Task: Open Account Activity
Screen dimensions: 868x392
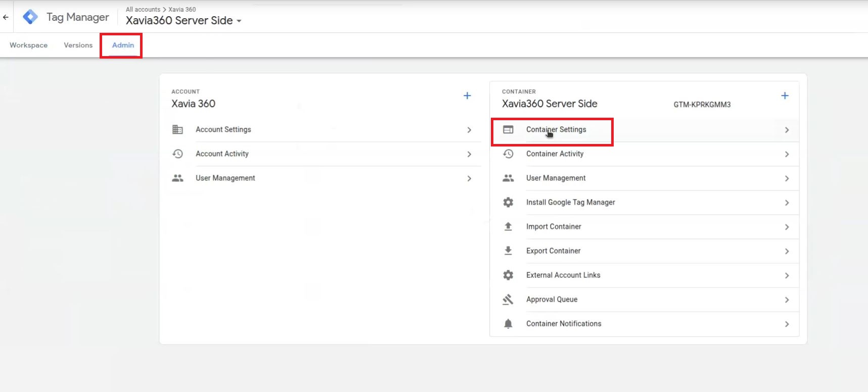Action: click(x=222, y=154)
